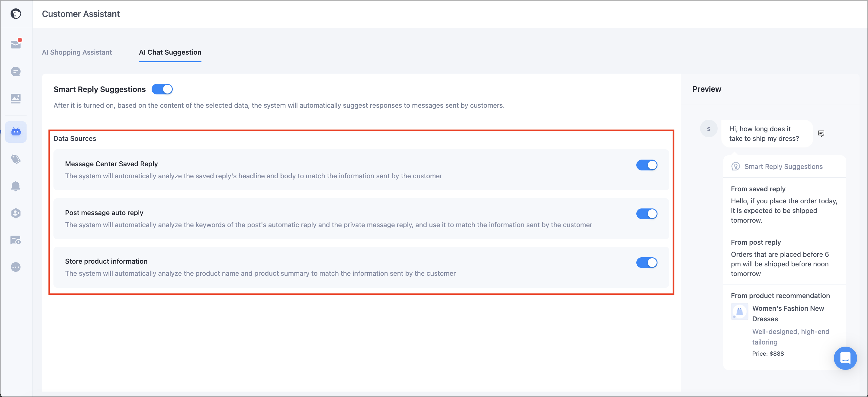Click the reply suggestion icon beside customer message

pos(821,134)
